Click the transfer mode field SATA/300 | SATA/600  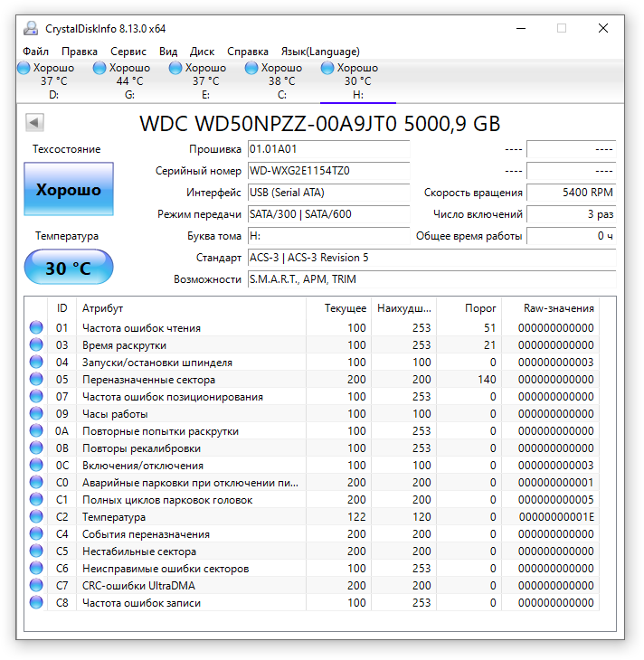pos(328,214)
